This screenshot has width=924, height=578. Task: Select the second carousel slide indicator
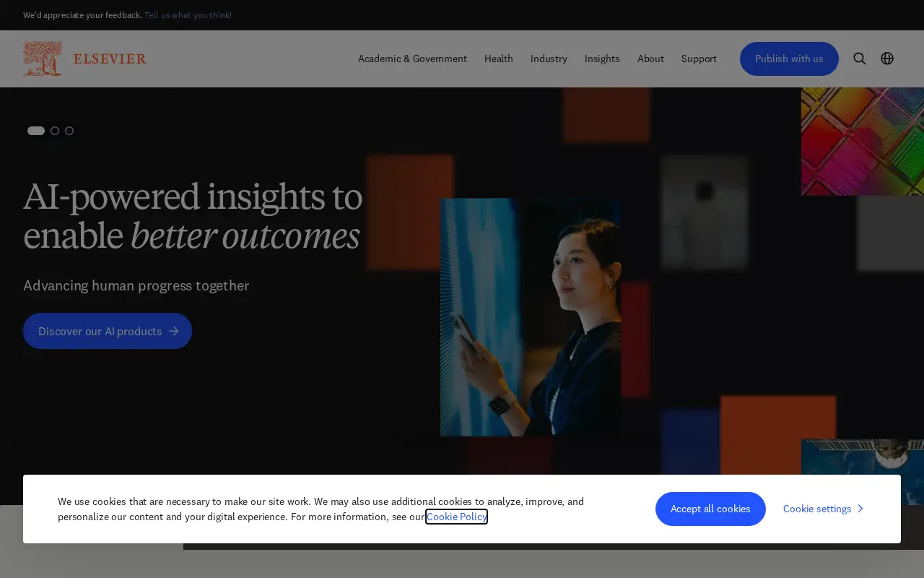coord(55,131)
